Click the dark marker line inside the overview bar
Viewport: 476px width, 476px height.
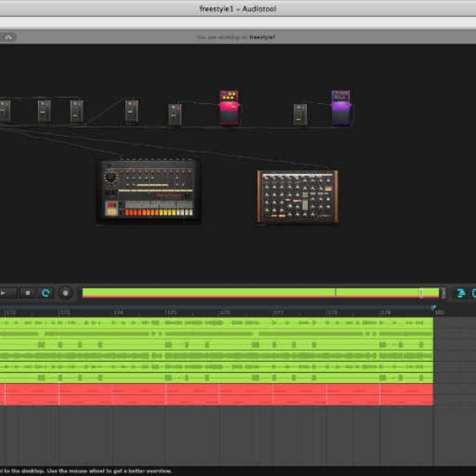point(336,293)
